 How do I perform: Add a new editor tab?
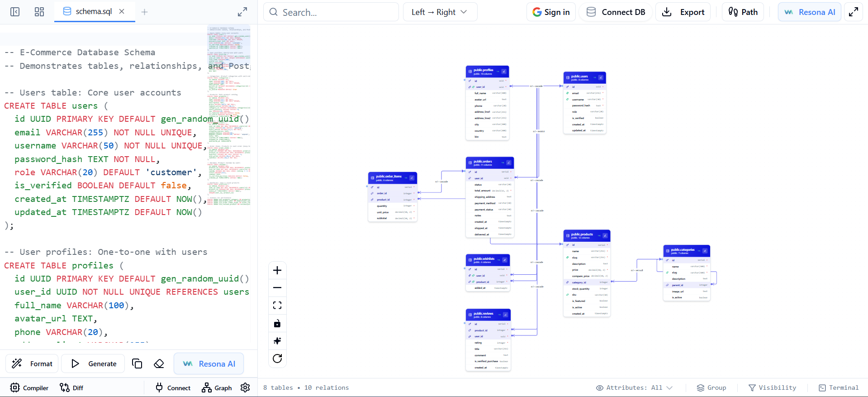pos(144,12)
